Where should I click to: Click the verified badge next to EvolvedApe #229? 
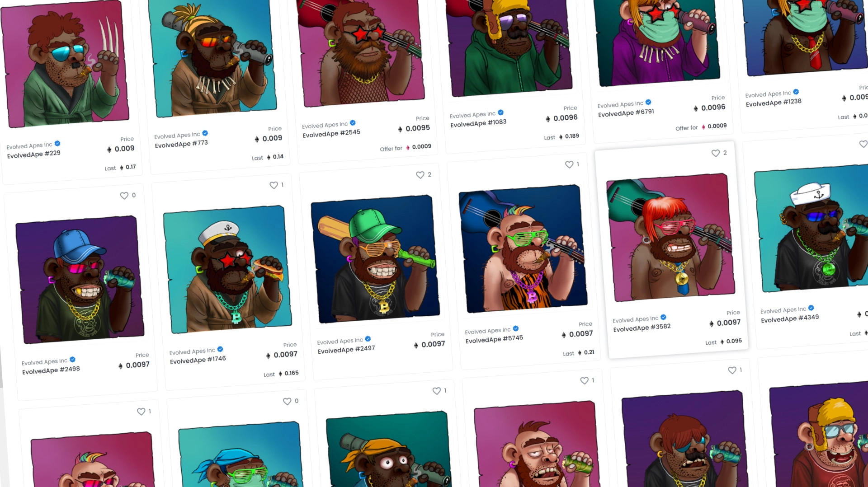pyautogui.click(x=57, y=144)
